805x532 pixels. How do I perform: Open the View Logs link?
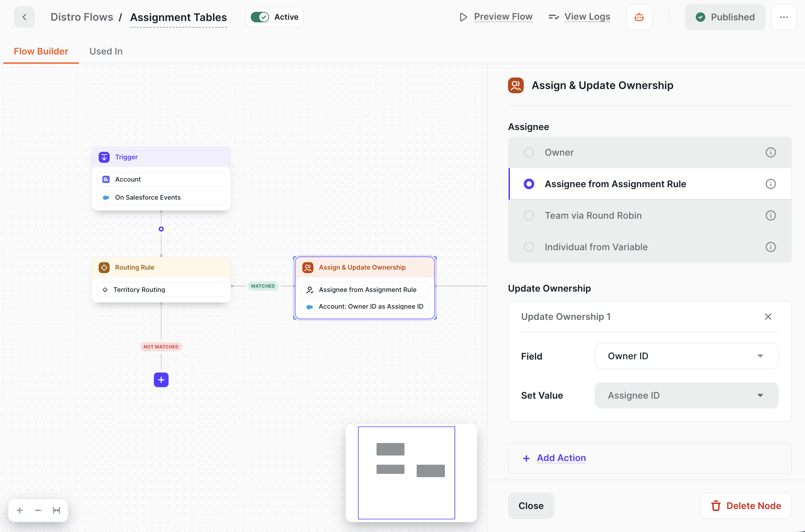587,17
